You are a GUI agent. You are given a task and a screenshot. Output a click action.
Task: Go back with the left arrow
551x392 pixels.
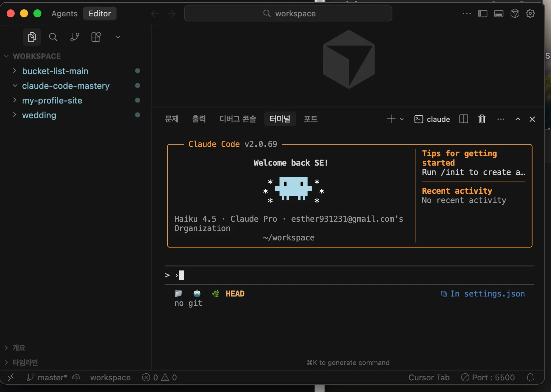pyautogui.click(x=155, y=14)
